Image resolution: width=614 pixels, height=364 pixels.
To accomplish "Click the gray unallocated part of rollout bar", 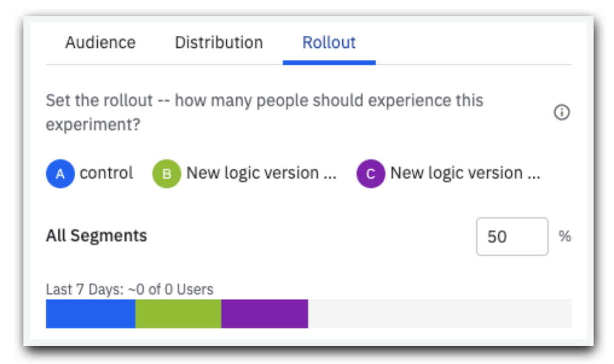I will tap(440, 314).
